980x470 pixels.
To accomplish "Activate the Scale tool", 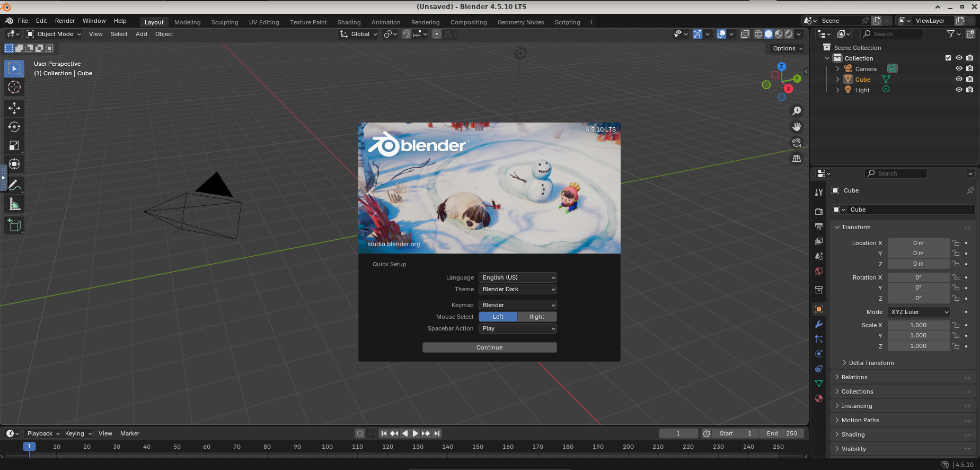I will point(14,145).
